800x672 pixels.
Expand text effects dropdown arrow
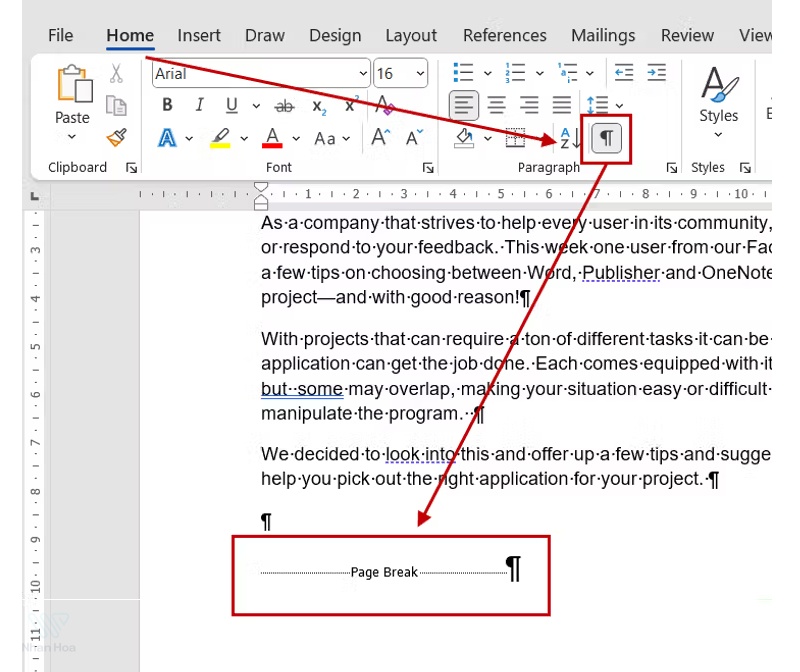pos(189,138)
